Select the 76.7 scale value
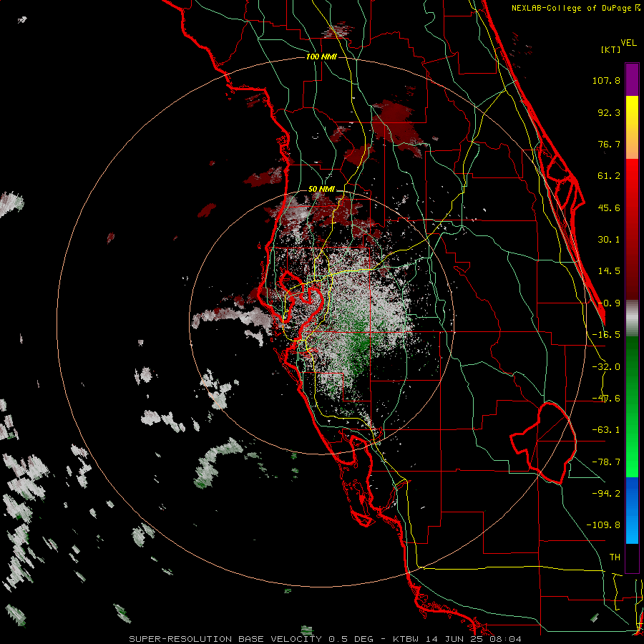Image resolution: width=644 pixels, height=644 pixels. [609, 144]
